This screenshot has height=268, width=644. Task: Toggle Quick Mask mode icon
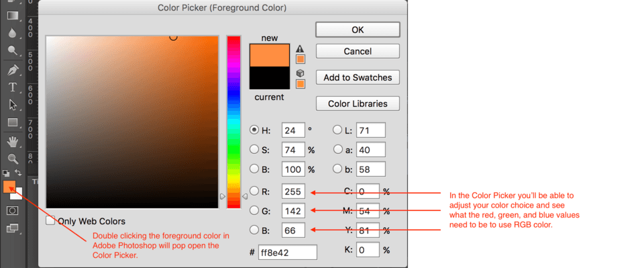(13, 210)
